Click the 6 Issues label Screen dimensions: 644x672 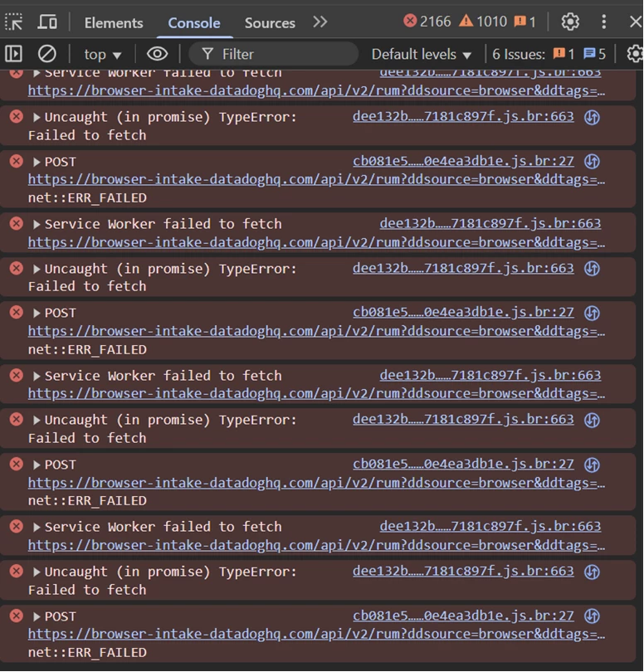click(x=519, y=55)
